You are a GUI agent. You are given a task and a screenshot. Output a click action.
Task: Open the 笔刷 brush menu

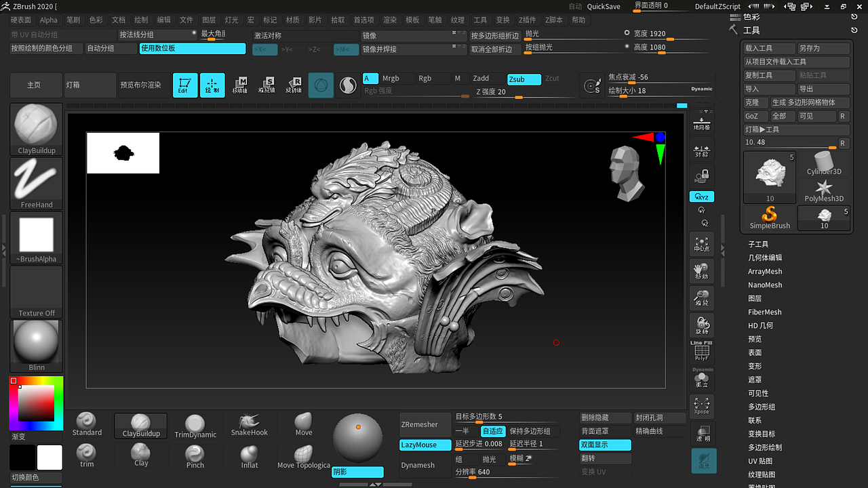[x=73, y=20]
